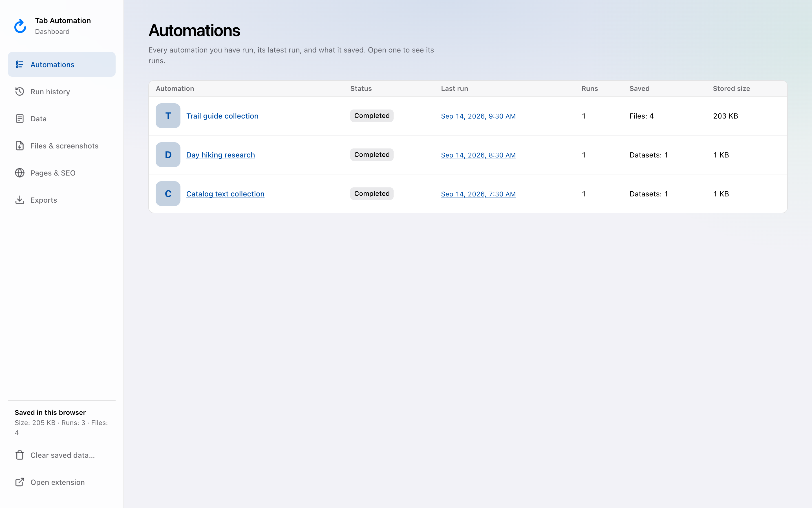Open the Day hiking research automation
This screenshot has width=812, height=508.
(220, 155)
